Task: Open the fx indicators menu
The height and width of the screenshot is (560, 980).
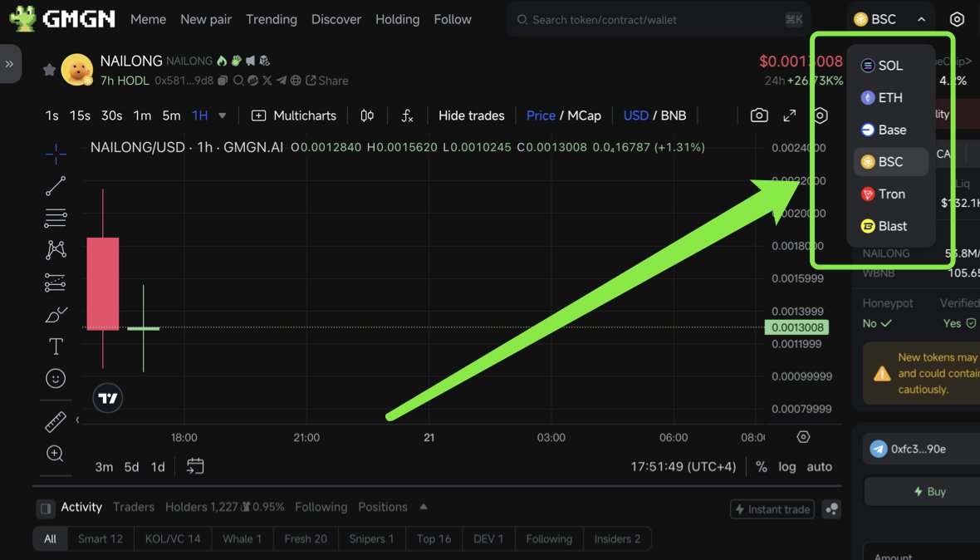Action: point(407,115)
